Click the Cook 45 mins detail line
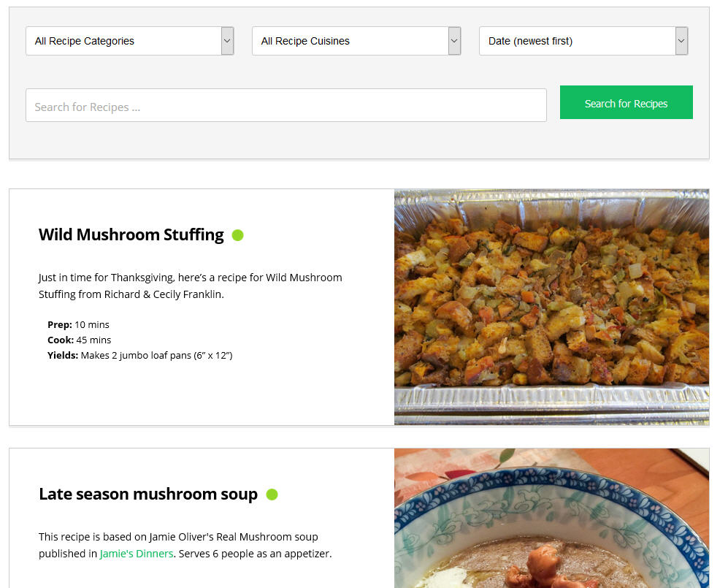728x588 pixels. [x=80, y=340]
